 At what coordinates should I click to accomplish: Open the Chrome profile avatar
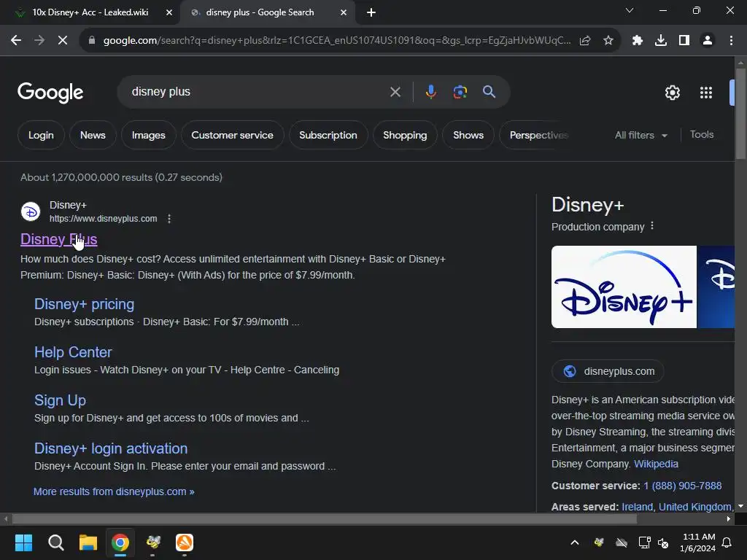point(708,41)
